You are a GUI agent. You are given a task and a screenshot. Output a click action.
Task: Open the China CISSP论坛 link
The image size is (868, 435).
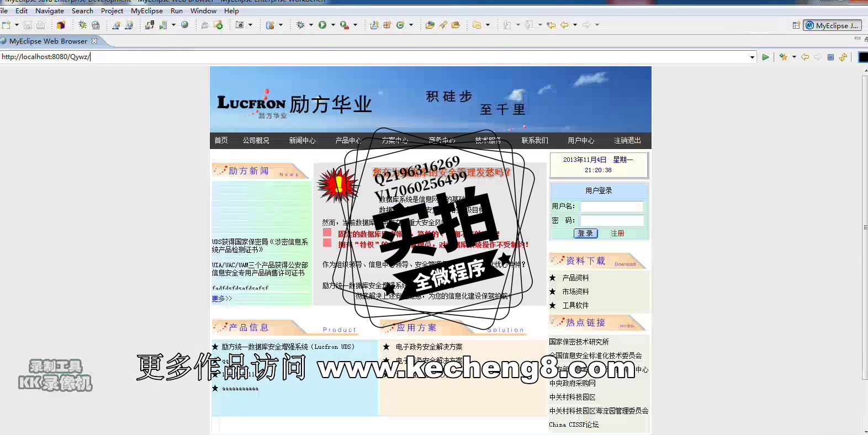pyautogui.click(x=574, y=425)
